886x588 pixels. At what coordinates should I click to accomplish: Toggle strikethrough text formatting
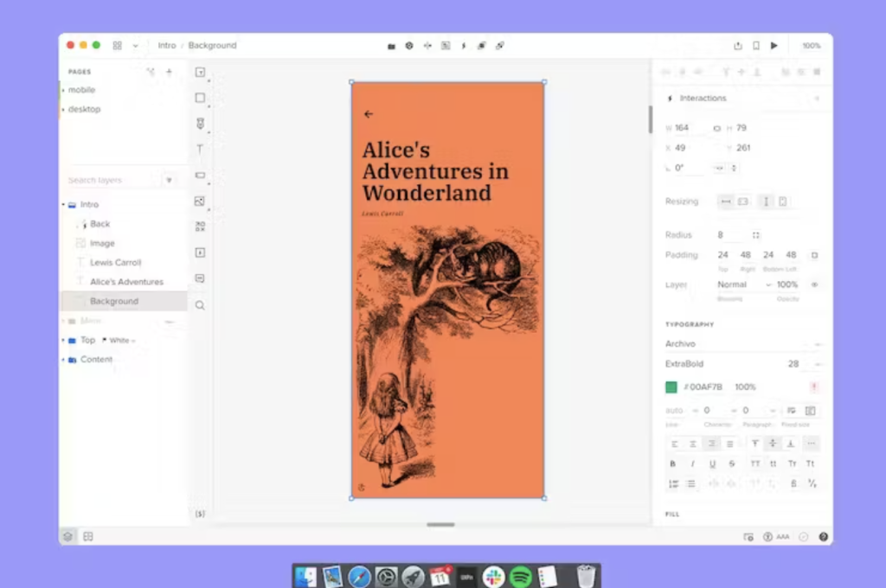pyautogui.click(x=732, y=463)
